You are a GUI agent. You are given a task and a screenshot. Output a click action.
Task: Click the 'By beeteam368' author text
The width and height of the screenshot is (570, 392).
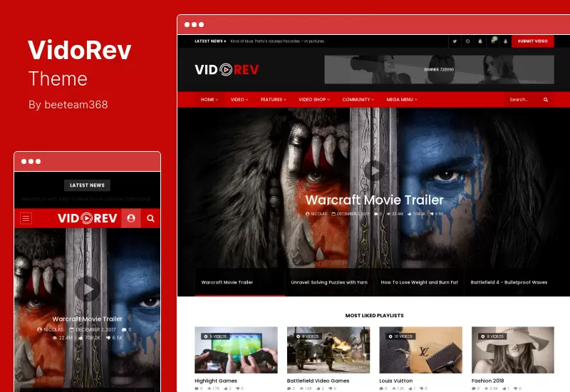68,105
